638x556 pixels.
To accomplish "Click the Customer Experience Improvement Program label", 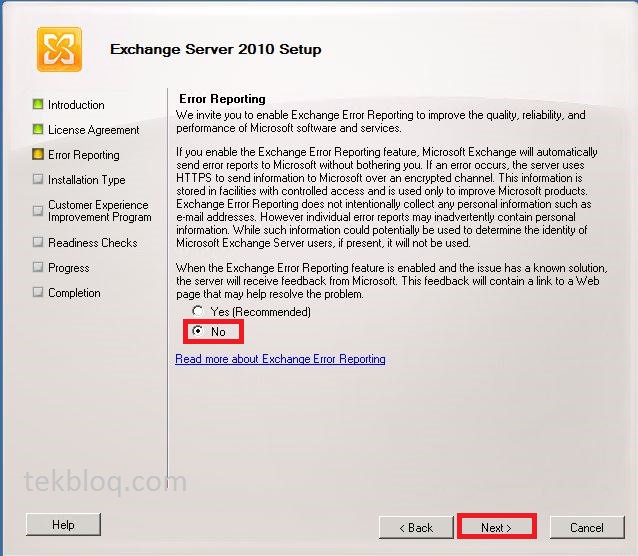I will click(100, 211).
